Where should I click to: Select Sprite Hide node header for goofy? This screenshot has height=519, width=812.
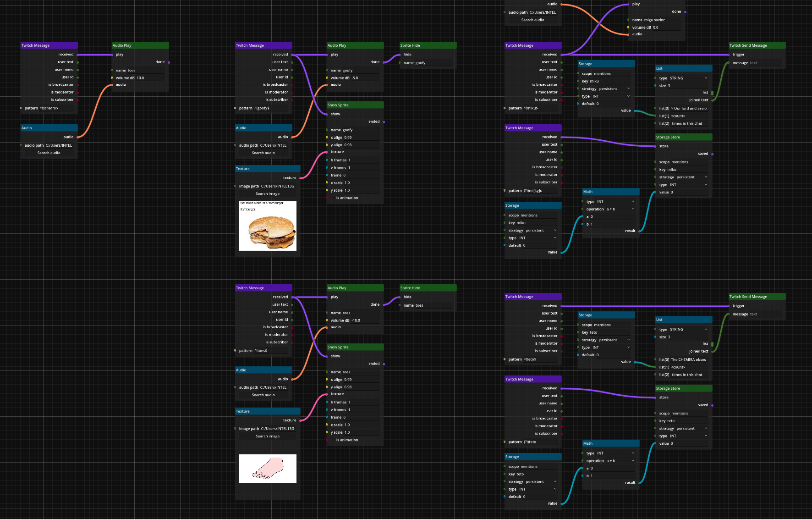(428, 45)
